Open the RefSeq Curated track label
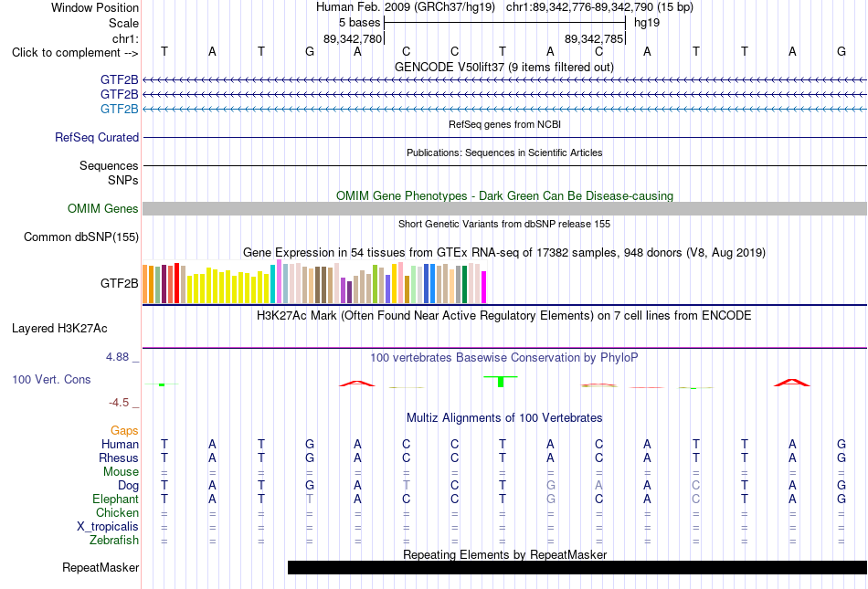The height and width of the screenshot is (589, 868). [97, 137]
